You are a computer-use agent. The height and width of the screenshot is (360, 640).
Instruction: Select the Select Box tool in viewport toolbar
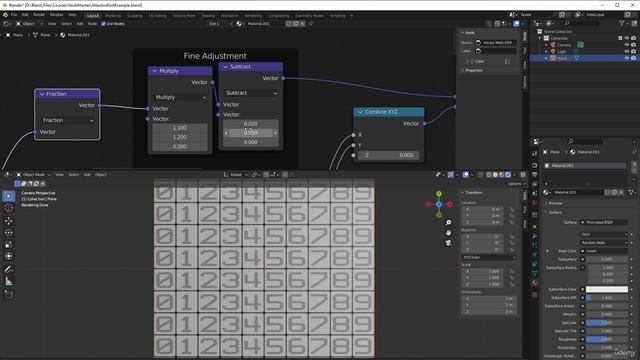pos(9,196)
